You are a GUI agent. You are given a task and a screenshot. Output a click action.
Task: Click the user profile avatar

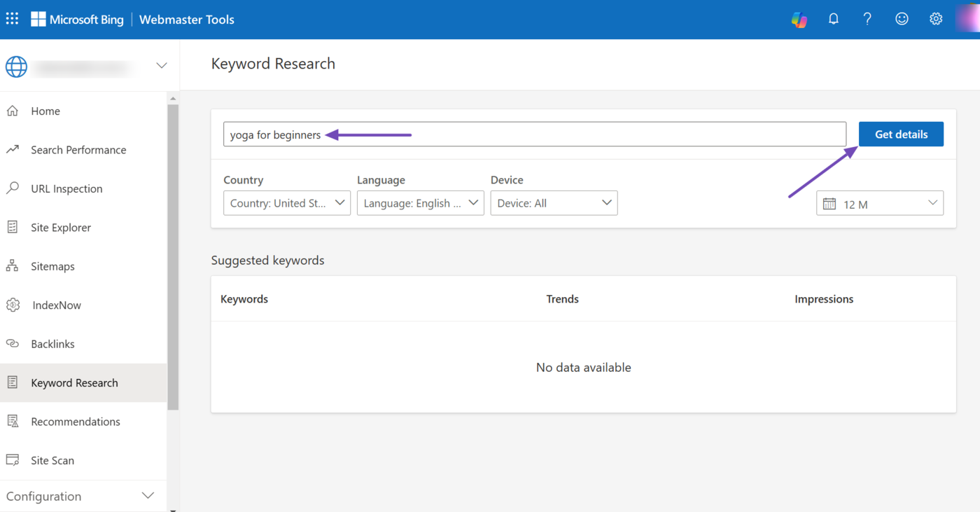pos(968,20)
